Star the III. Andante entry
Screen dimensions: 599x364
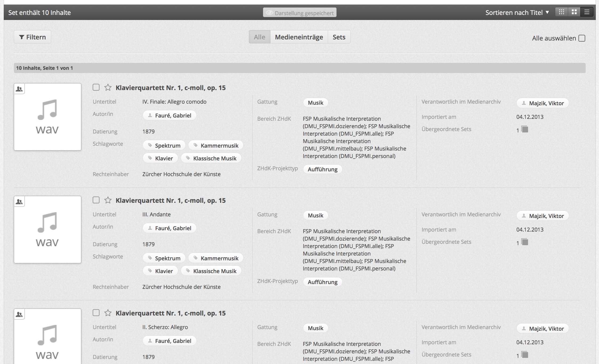point(108,200)
